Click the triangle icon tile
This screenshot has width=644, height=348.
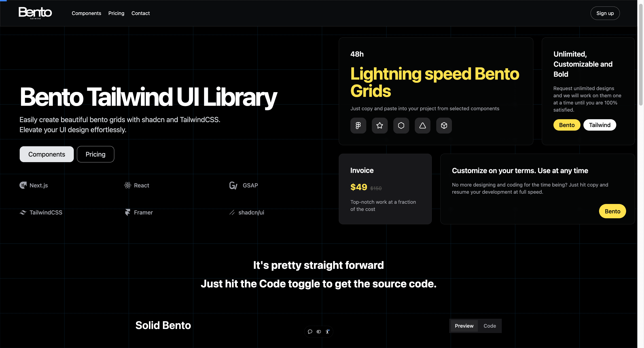pos(422,125)
